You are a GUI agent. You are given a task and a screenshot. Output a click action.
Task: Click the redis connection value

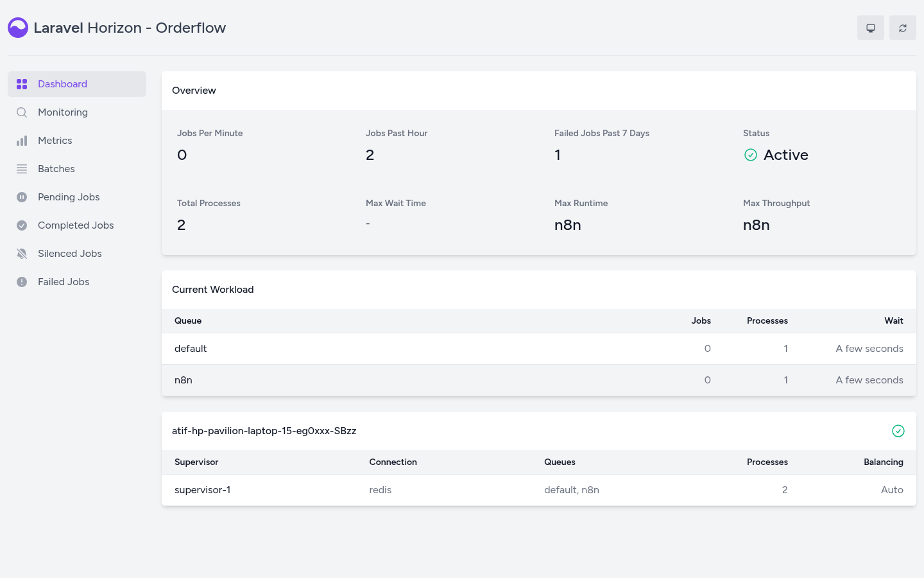tap(381, 490)
